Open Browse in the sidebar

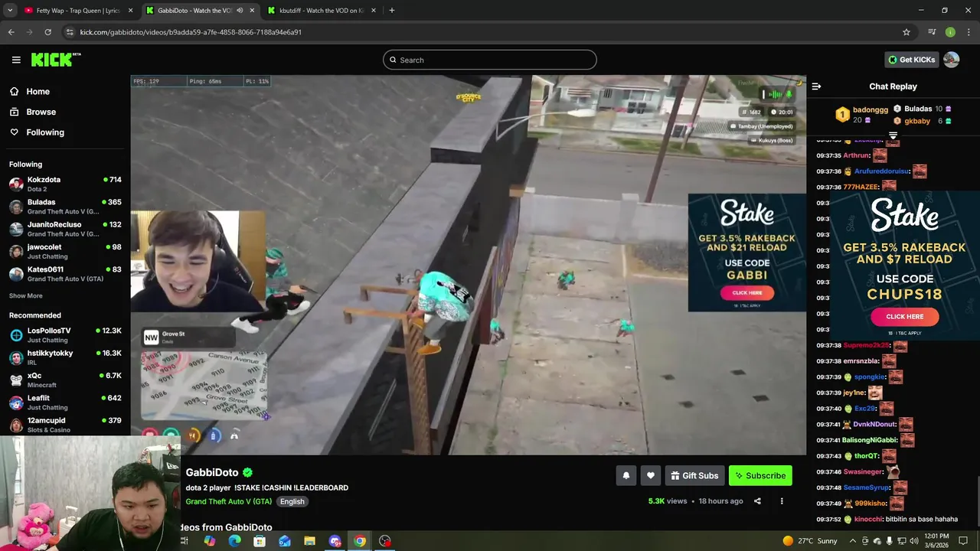click(41, 112)
